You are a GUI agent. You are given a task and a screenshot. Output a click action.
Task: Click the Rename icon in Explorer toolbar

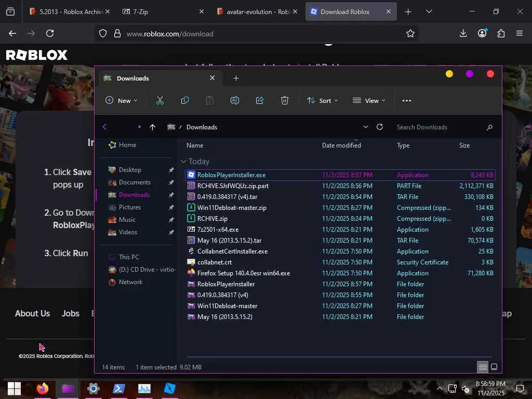[x=235, y=100]
